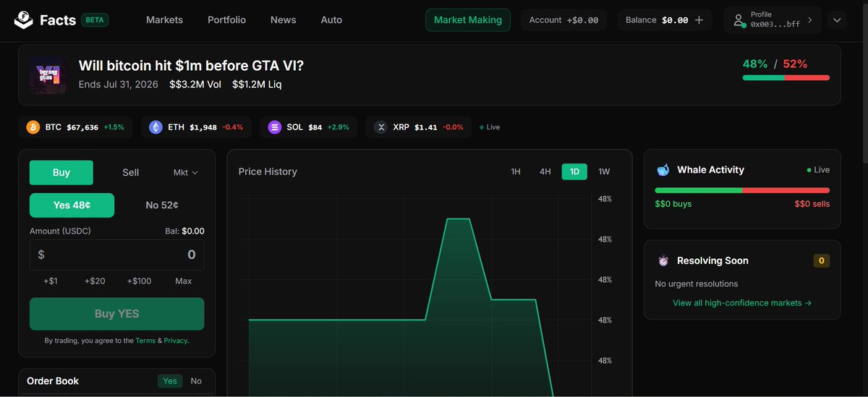
Task: Click the ETH price $1,948
Action: pyautogui.click(x=203, y=127)
